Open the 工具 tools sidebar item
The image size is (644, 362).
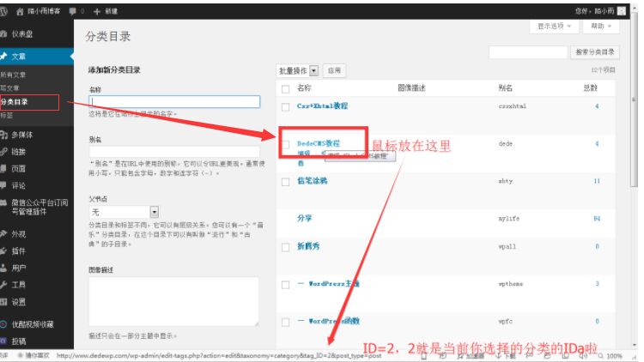pyautogui.click(x=18, y=284)
